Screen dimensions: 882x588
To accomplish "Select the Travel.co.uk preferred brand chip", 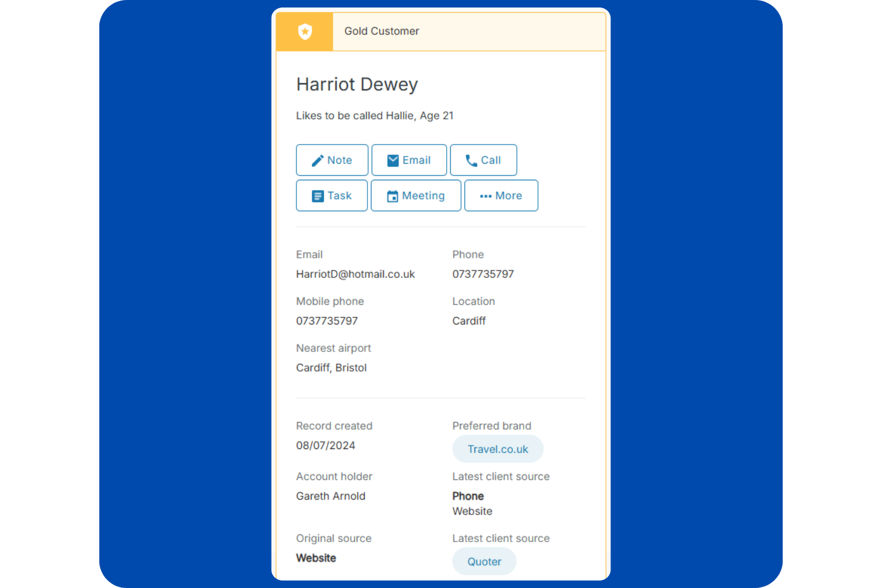I will point(497,449).
